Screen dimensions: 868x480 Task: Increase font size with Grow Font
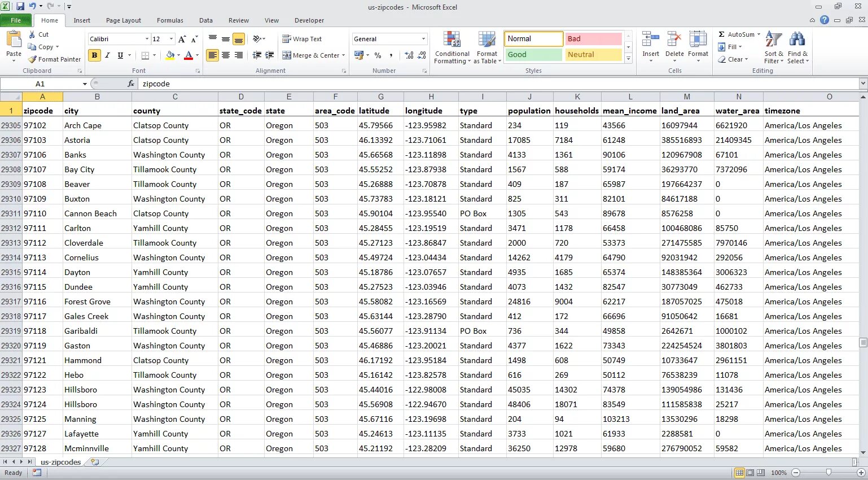click(182, 39)
